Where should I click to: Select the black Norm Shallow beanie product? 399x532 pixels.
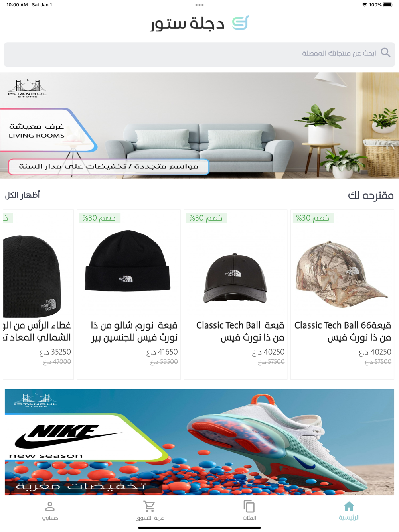pyautogui.click(x=128, y=294)
